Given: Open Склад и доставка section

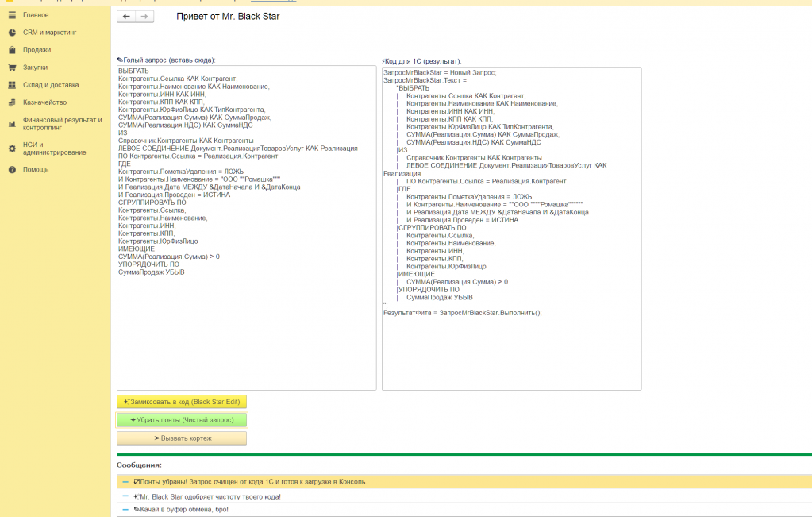Looking at the screenshot, I should 51,85.
